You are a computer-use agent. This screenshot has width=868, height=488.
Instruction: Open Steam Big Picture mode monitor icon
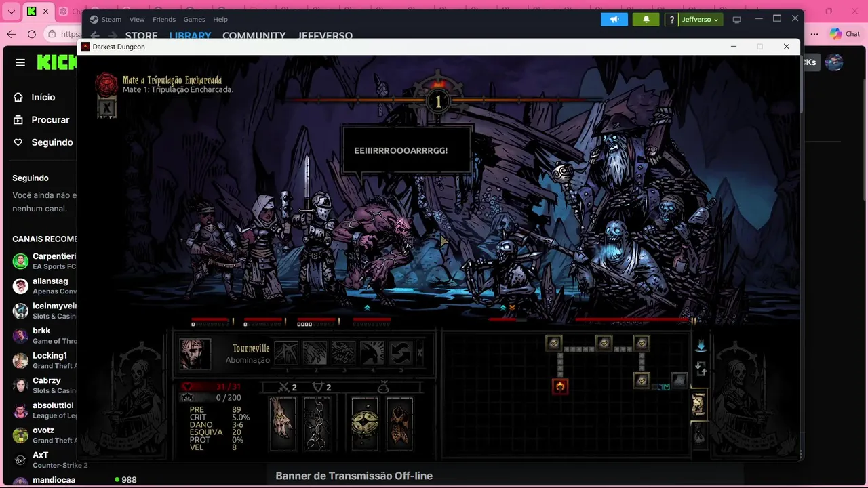point(737,20)
